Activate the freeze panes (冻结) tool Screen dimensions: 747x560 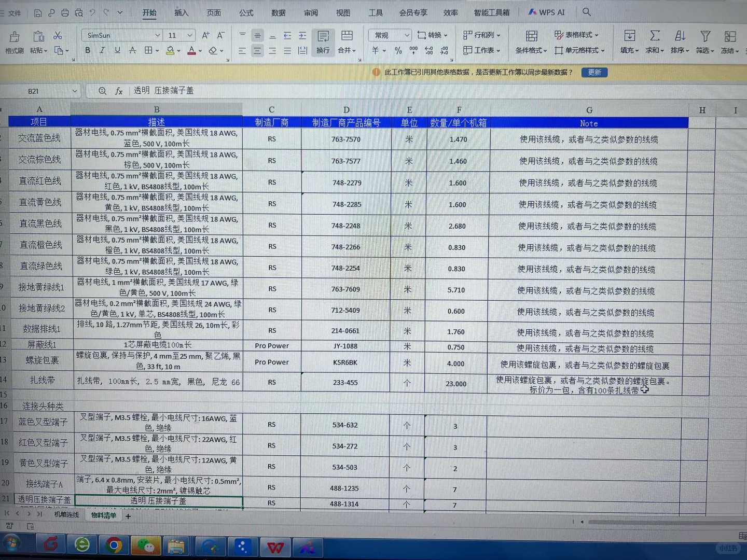[729, 41]
